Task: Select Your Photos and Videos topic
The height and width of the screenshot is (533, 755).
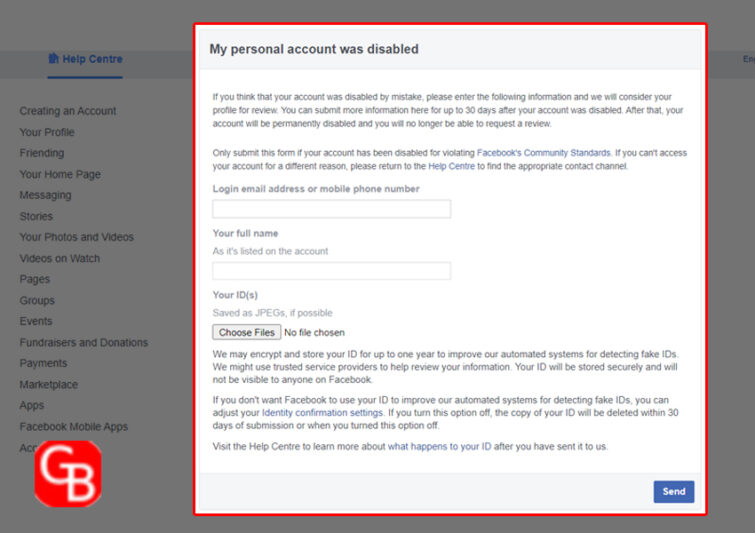Action: (77, 237)
